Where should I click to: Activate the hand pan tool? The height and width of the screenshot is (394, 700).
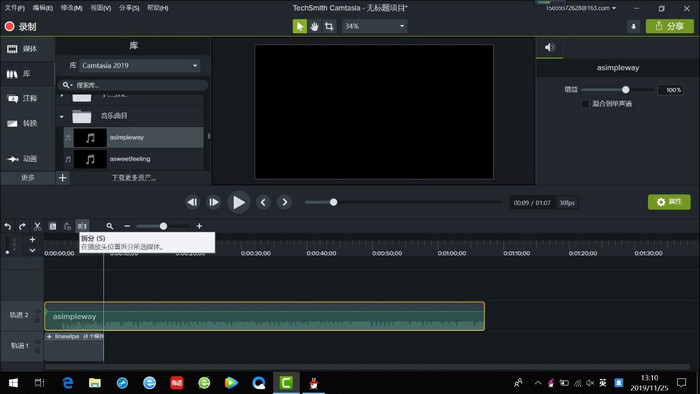tap(314, 26)
